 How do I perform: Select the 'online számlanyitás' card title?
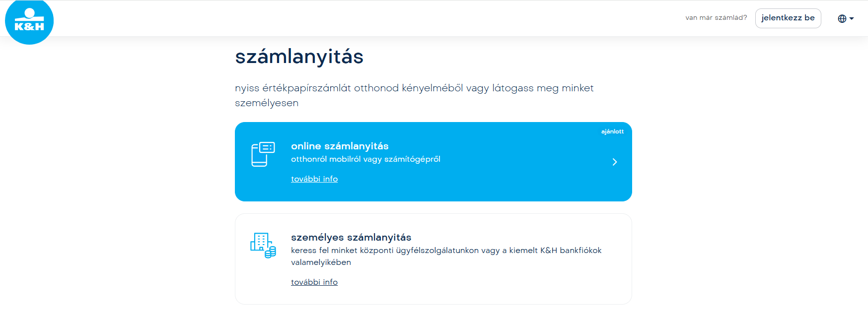[340, 146]
